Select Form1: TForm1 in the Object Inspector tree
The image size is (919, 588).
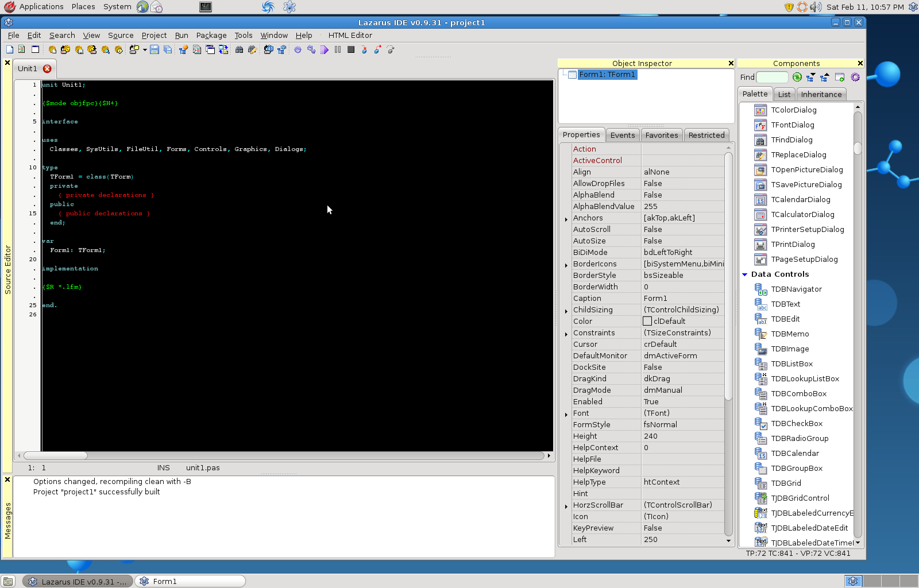tap(607, 75)
